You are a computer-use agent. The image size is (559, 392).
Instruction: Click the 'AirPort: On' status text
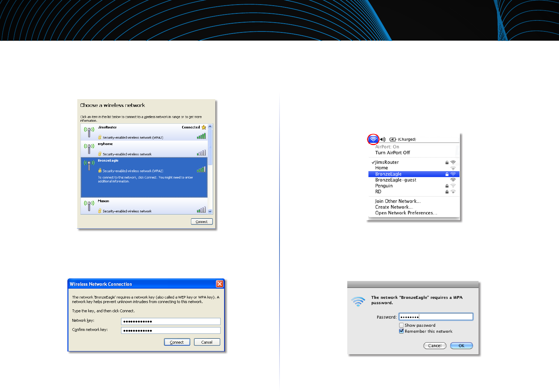click(x=387, y=147)
